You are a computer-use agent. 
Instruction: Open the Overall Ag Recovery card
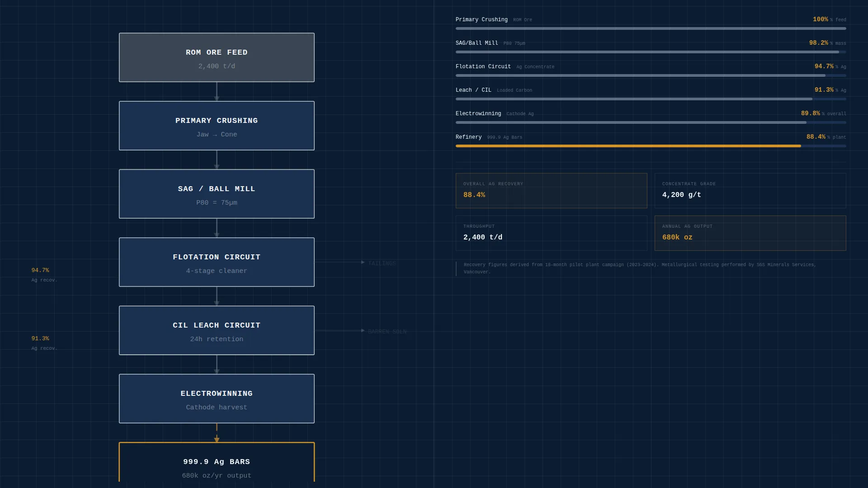click(551, 191)
